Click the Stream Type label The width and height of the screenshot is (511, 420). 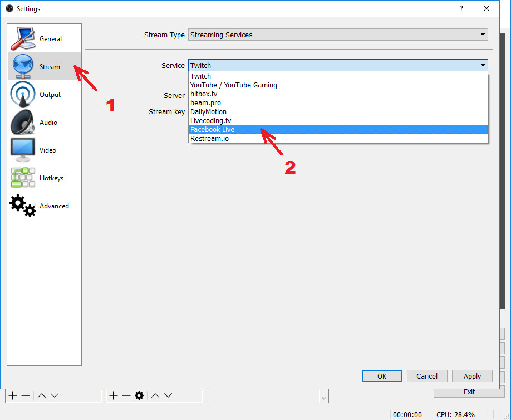pos(164,35)
